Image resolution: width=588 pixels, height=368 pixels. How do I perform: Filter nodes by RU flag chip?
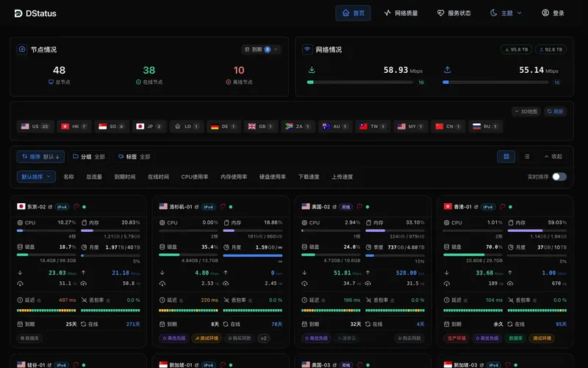point(485,127)
